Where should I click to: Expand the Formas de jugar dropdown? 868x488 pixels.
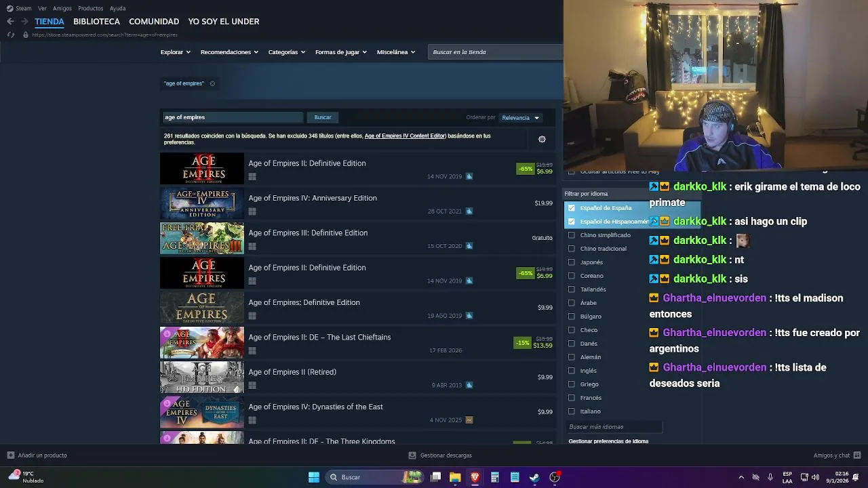[340, 52]
